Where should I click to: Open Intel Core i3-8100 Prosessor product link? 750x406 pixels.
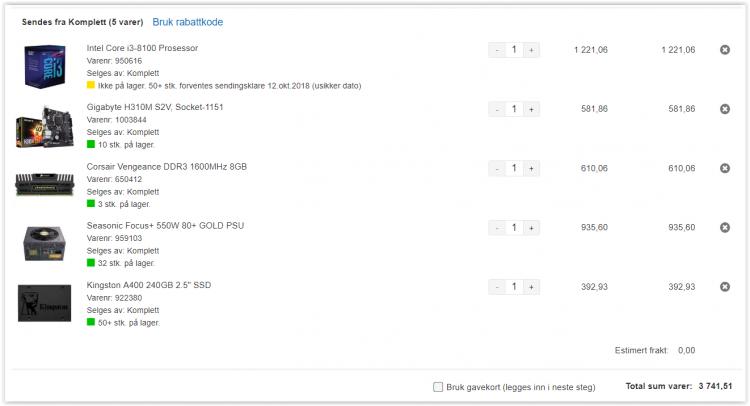[x=142, y=48]
